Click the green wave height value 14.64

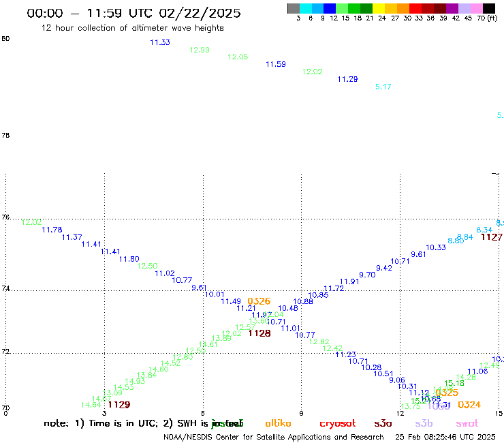click(91, 405)
